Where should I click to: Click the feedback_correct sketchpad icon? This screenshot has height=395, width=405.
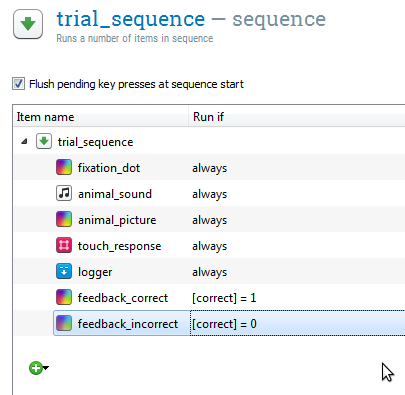pyautogui.click(x=64, y=297)
